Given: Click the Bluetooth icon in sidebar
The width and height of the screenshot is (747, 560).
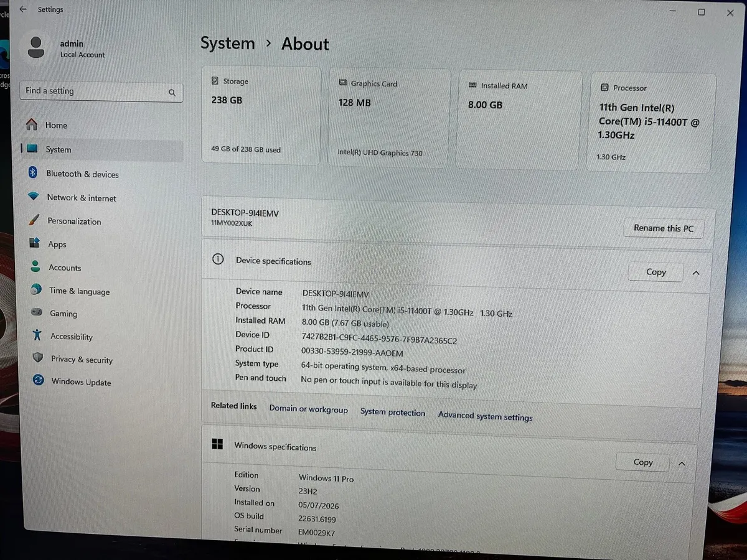Looking at the screenshot, I should point(33,173).
